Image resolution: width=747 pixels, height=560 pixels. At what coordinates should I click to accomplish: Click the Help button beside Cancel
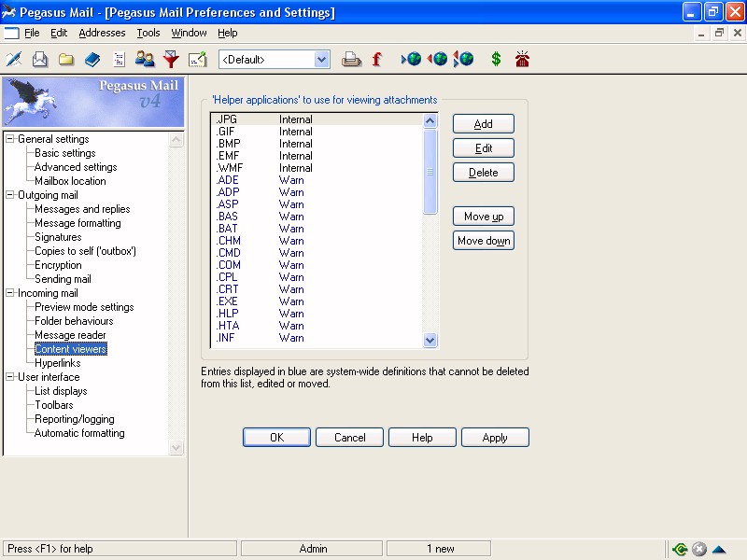click(x=423, y=437)
